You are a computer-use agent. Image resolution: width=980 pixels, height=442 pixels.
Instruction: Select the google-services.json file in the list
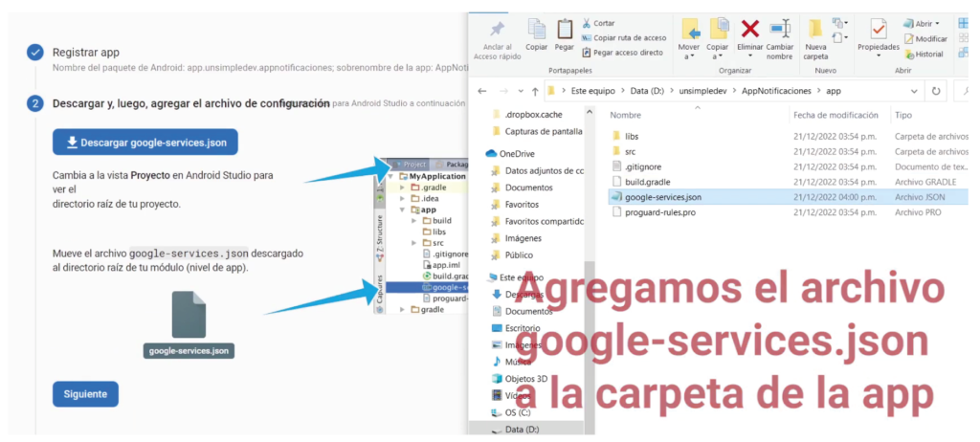tap(663, 196)
